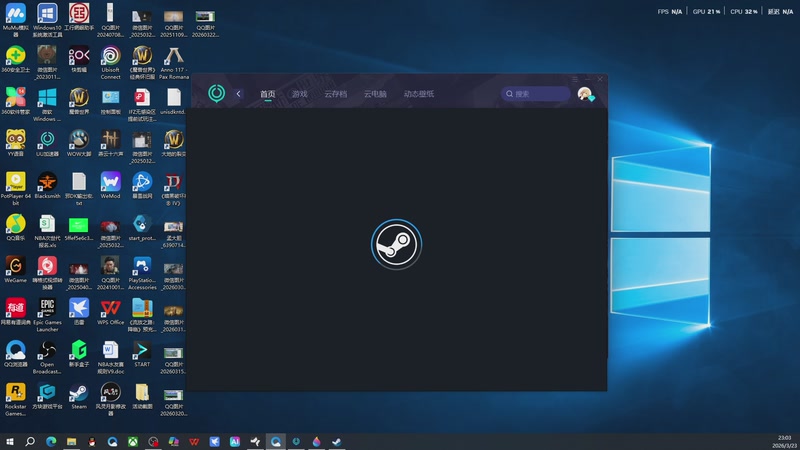Select the PlayStation Accessories desktop icon

point(142,273)
